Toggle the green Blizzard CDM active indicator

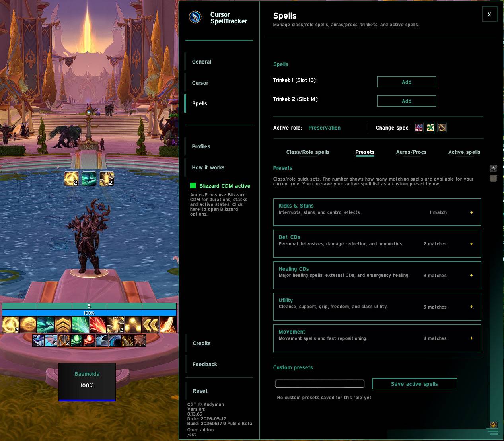193,186
